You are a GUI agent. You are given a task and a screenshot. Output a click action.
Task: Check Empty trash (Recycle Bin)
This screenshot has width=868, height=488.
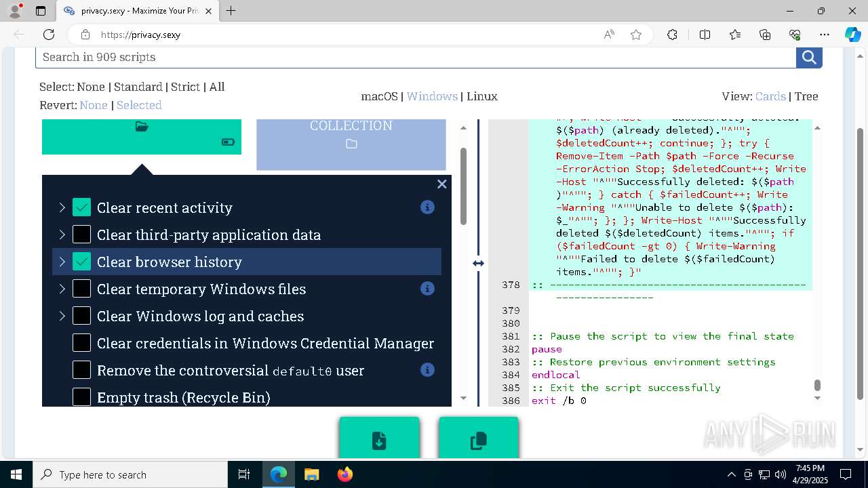[x=81, y=397]
